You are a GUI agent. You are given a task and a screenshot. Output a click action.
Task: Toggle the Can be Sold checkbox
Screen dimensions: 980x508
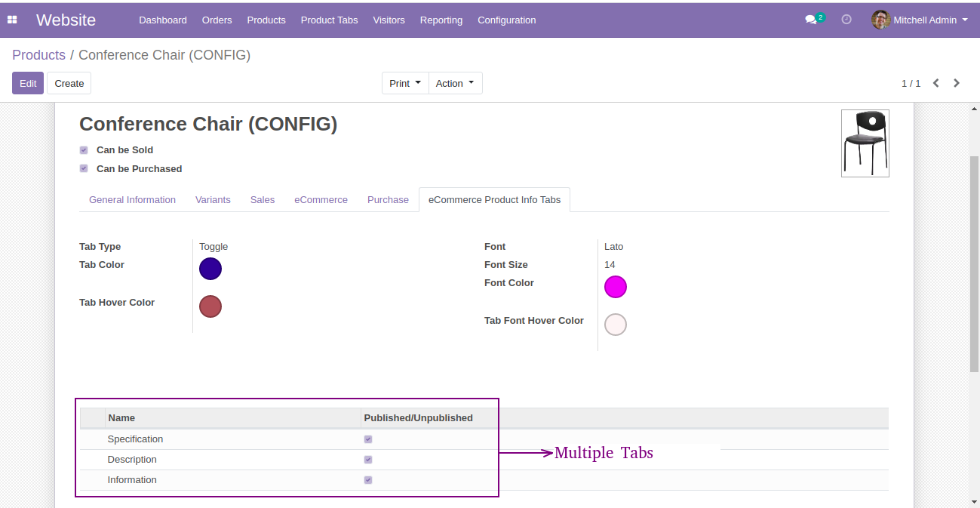[x=84, y=150]
